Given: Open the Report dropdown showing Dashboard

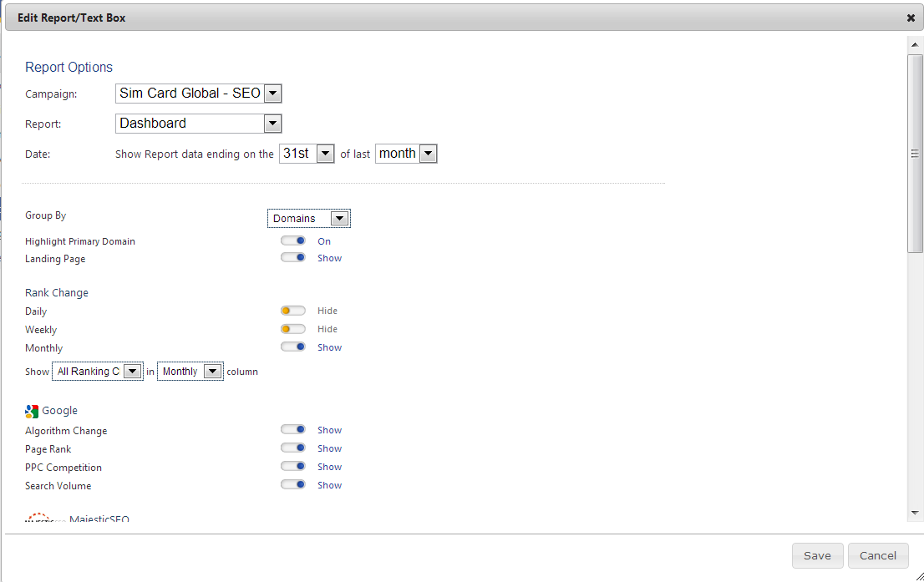Looking at the screenshot, I should (x=199, y=124).
